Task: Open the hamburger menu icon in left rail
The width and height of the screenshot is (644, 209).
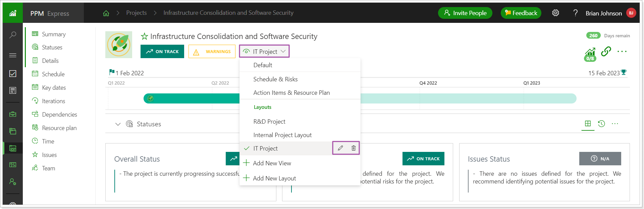Action: 13,55
